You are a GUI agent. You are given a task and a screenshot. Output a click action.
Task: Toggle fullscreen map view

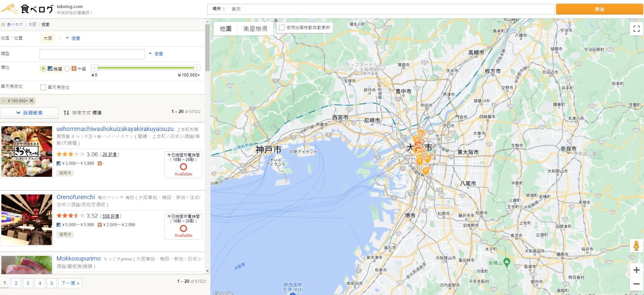pos(636,29)
